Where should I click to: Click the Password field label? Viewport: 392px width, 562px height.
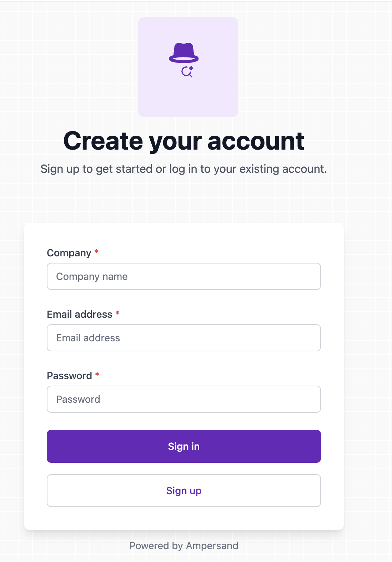[x=69, y=376]
